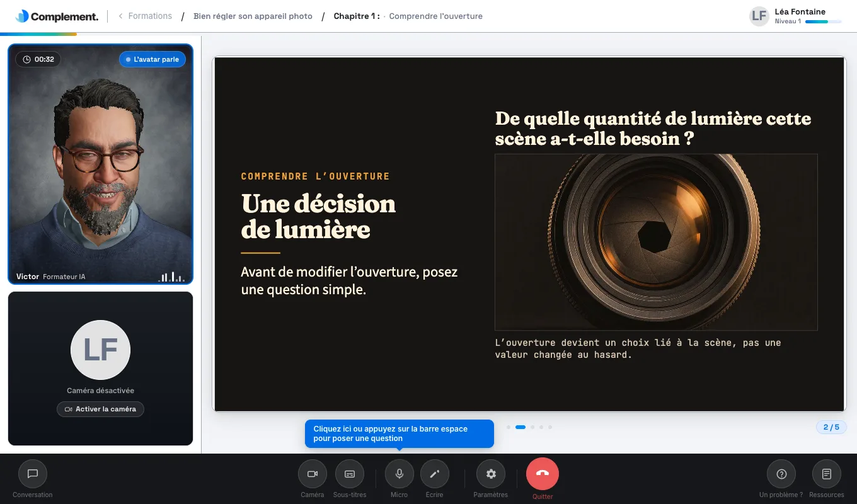
Task: Open Bien régler son appareil photo breadcrumb
Action: click(253, 16)
